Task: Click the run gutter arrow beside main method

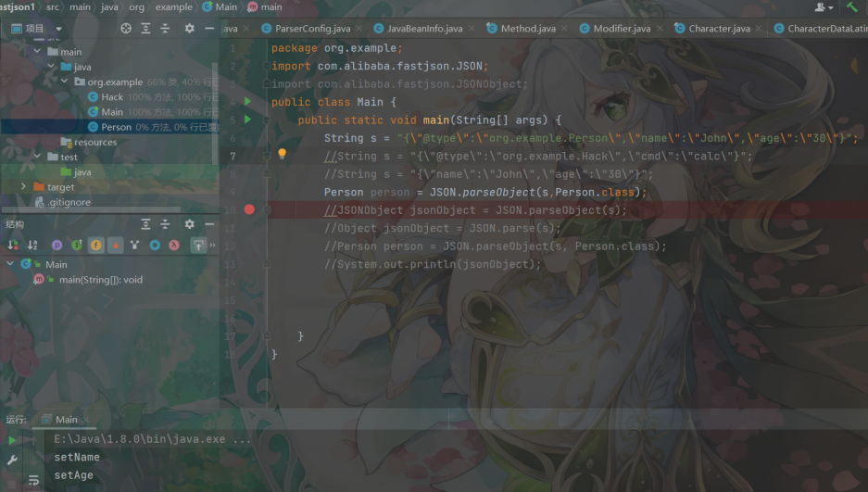Action: coord(248,119)
